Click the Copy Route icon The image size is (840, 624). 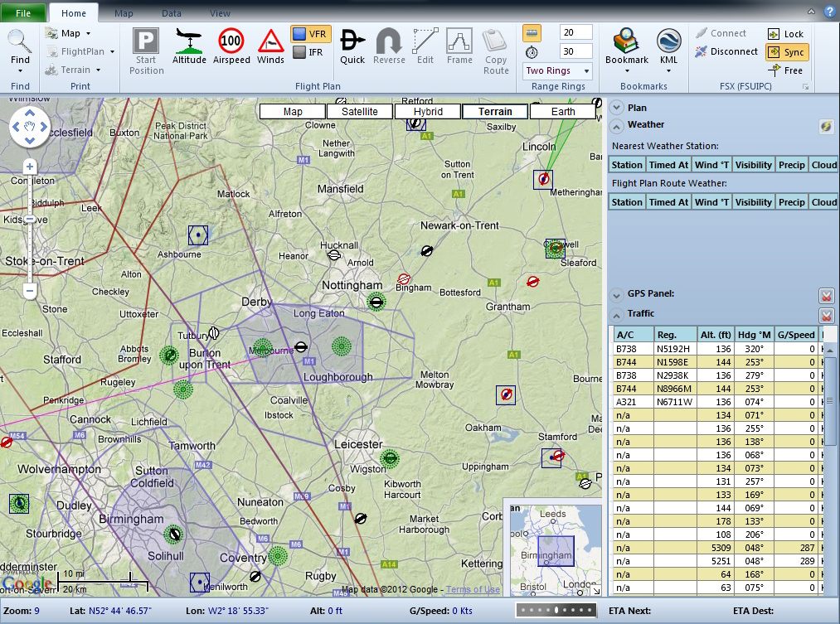click(496, 51)
